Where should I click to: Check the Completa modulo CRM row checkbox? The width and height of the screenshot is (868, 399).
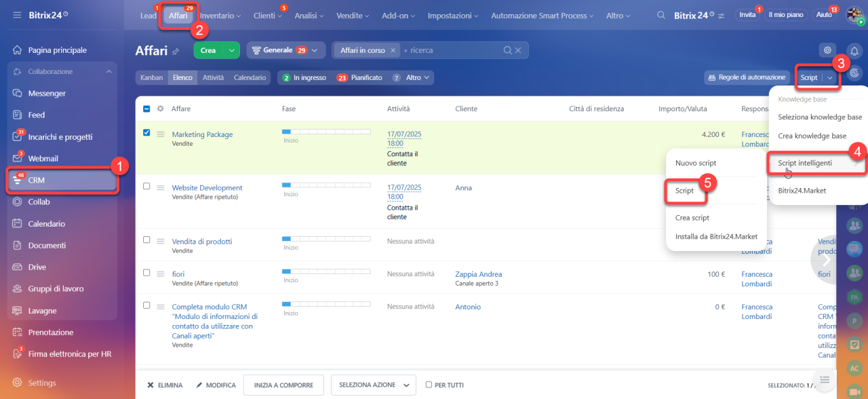[146, 305]
